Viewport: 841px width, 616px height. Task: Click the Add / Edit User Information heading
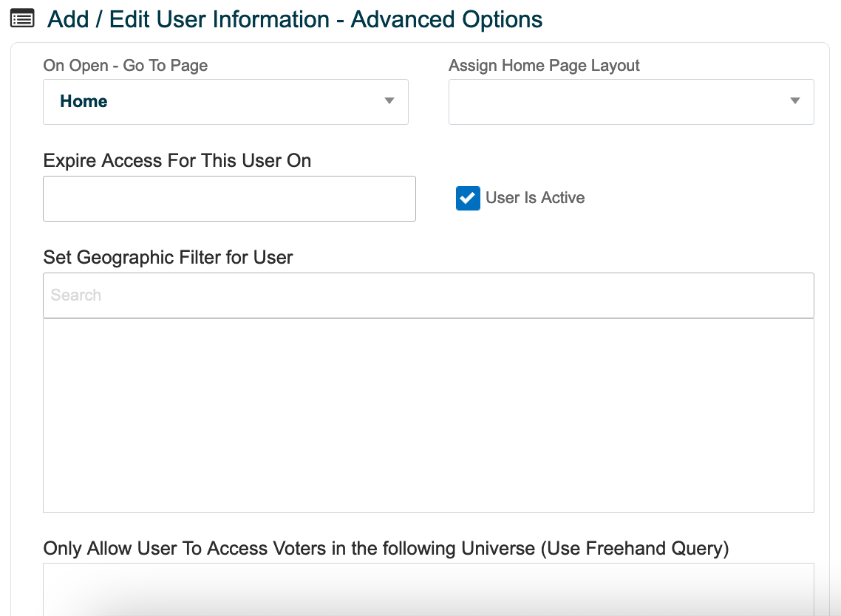(x=295, y=19)
